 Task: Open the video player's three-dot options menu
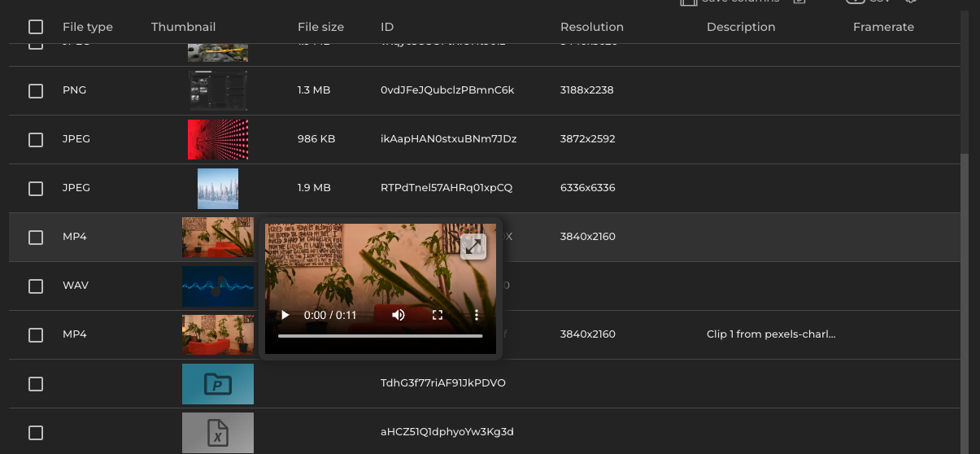tap(477, 315)
